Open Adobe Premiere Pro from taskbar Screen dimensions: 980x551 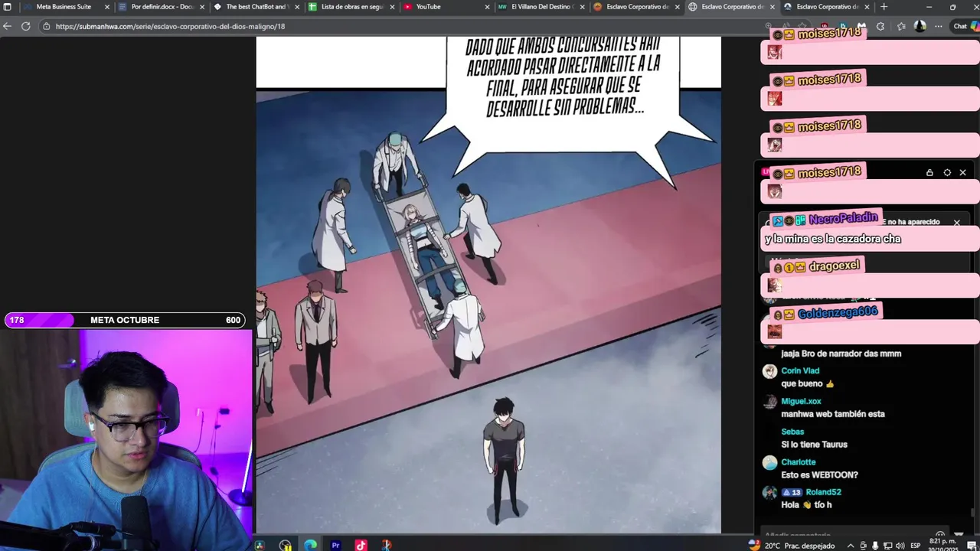pos(335,545)
